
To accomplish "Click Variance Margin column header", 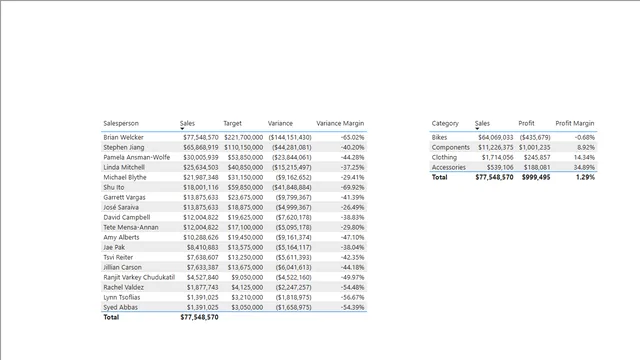I will pos(340,123).
